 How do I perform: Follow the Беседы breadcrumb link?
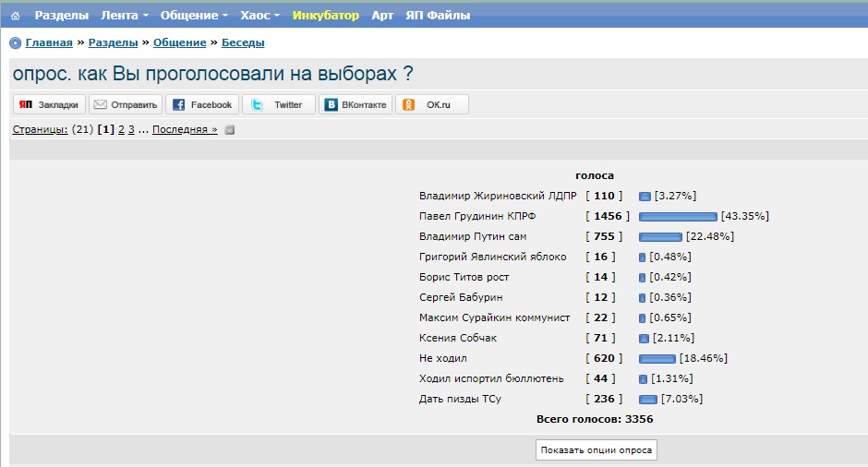tap(243, 42)
